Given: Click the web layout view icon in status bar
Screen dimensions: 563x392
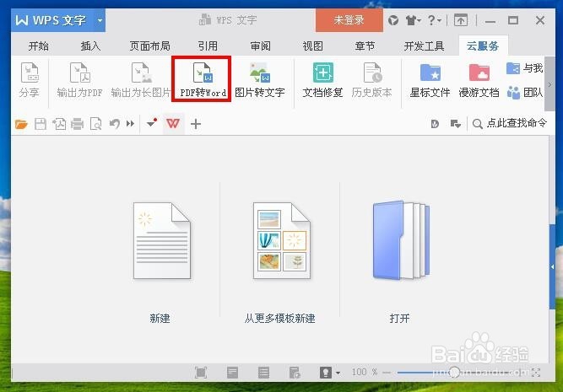Looking at the screenshot, I should [295, 373].
